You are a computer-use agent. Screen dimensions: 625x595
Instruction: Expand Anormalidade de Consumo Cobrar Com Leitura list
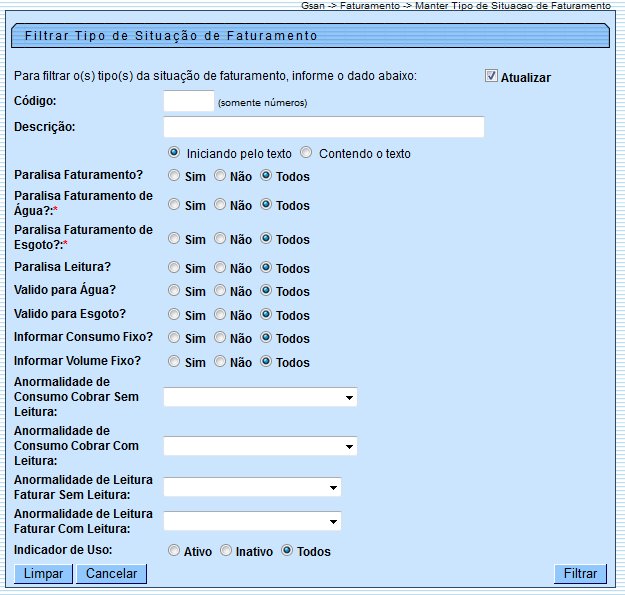(x=260, y=446)
